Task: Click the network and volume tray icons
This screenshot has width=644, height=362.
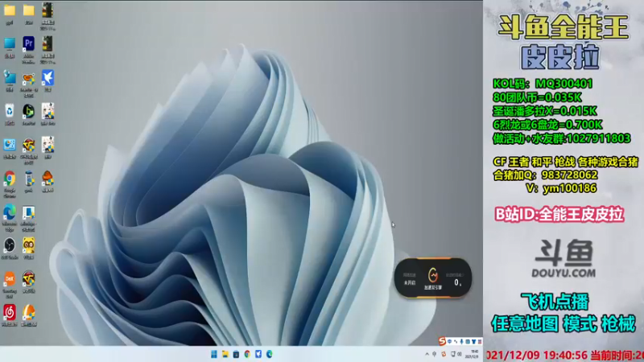Action: click(x=456, y=354)
